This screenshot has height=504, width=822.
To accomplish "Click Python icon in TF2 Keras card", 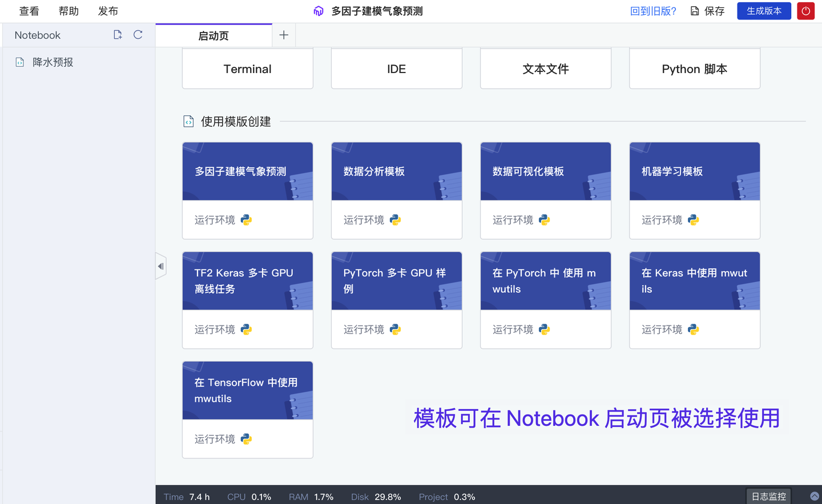I will point(246,329).
